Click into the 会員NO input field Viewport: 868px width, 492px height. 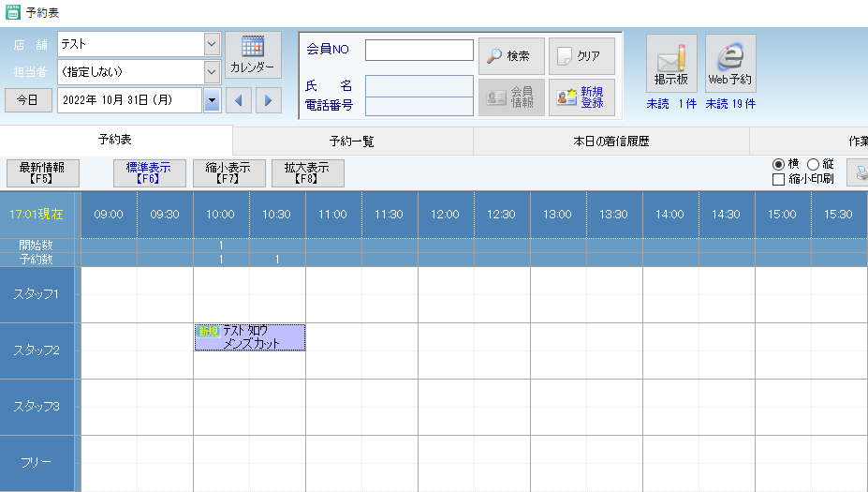[x=419, y=51]
